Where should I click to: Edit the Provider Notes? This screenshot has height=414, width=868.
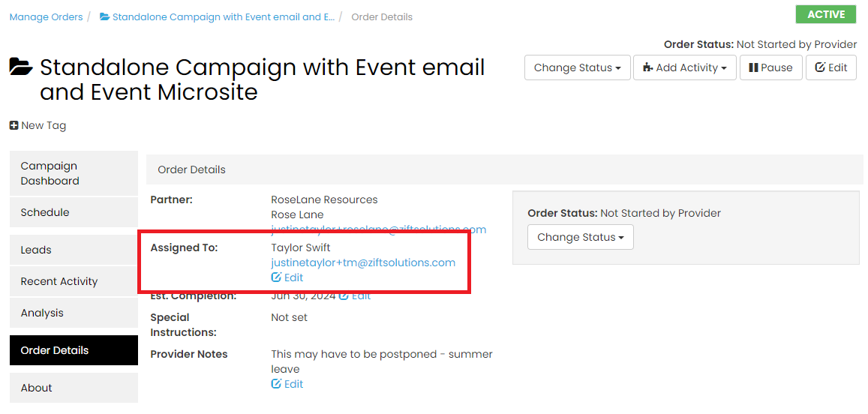point(287,383)
